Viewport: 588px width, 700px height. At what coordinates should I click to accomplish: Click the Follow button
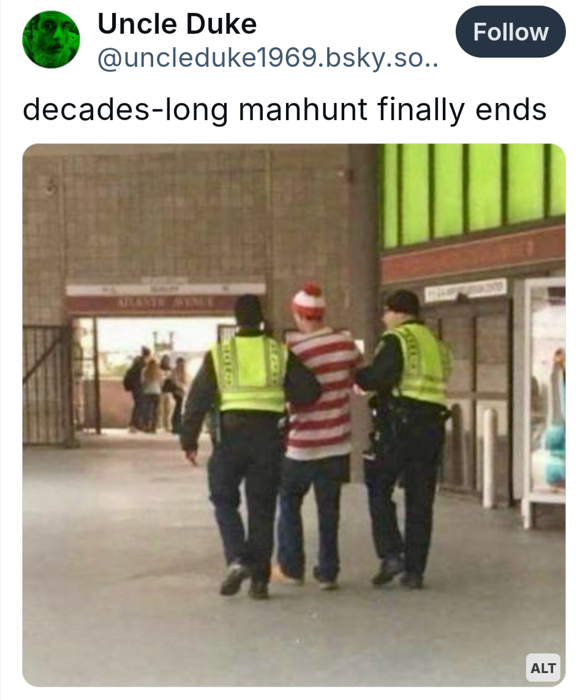pyautogui.click(x=510, y=32)
